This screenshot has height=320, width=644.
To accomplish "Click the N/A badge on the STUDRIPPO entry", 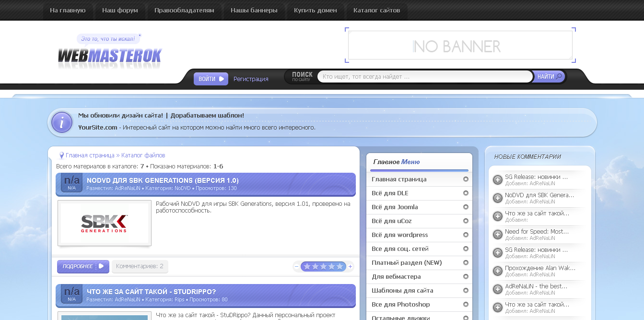I will tap(71, 293).
